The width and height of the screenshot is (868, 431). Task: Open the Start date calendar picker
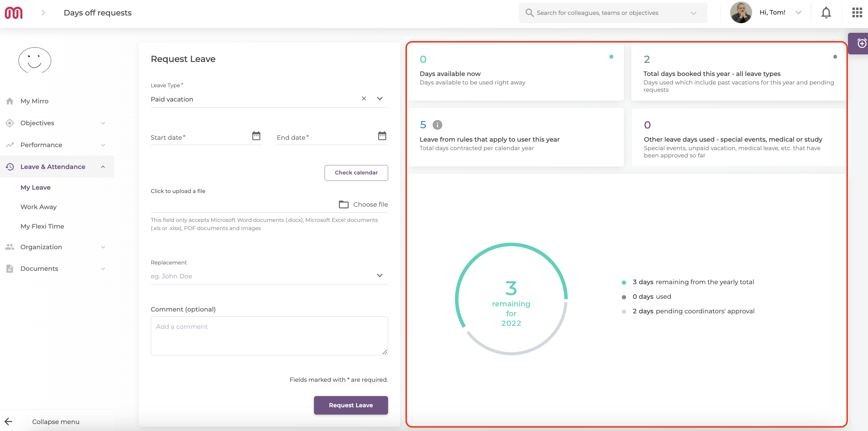tap(256, 136)
